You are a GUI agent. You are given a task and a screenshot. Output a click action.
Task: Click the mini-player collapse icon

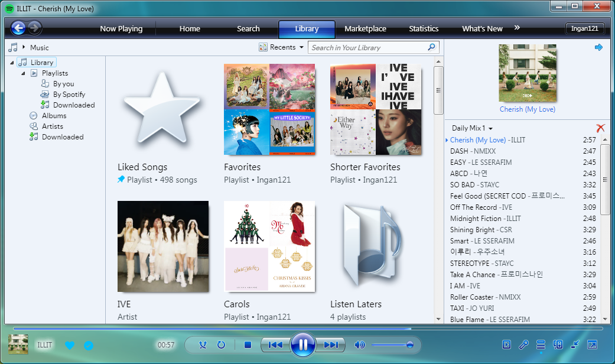tap(575, 344)
